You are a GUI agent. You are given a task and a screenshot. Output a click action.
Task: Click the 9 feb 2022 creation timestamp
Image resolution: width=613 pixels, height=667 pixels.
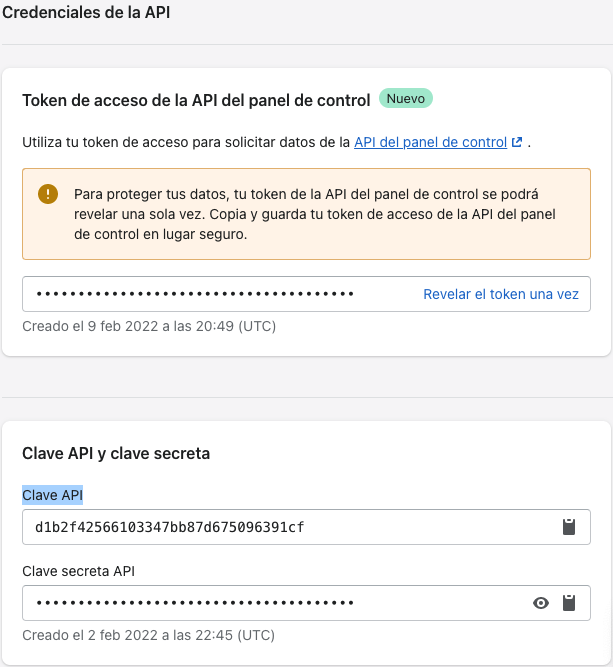click(x=149, y=326)
